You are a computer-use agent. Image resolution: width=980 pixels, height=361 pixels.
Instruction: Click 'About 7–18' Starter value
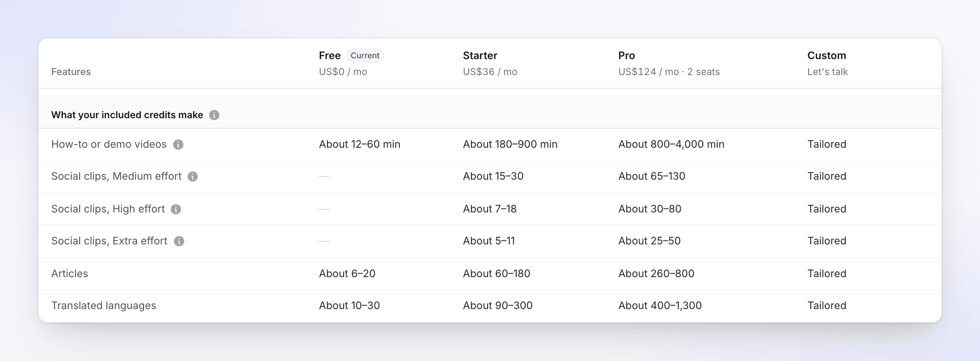490,209
